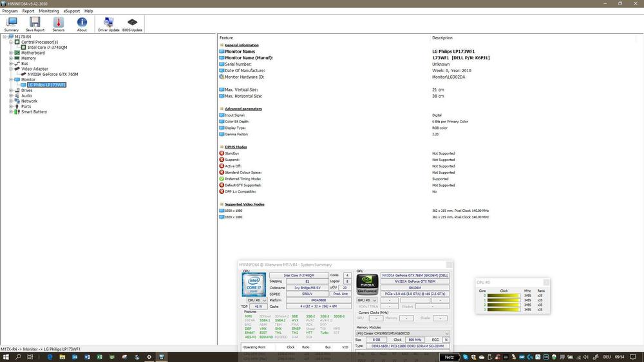Select NVIDIA GeForce GTX 765M in tree

(x=53, y=74)
